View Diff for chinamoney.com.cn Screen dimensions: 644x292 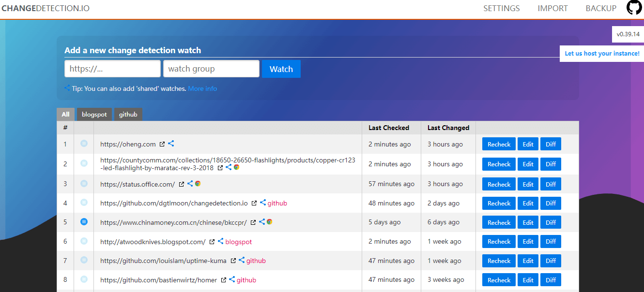coord(551,222)
